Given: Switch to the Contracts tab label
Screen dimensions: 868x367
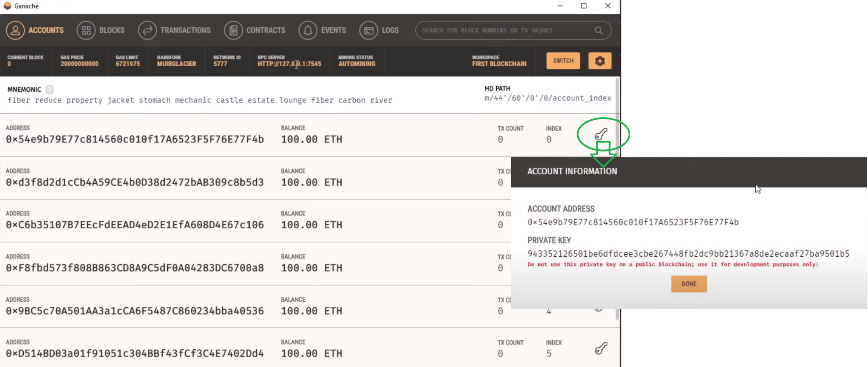Looking at the screenshot, I should tap(266, 31).
